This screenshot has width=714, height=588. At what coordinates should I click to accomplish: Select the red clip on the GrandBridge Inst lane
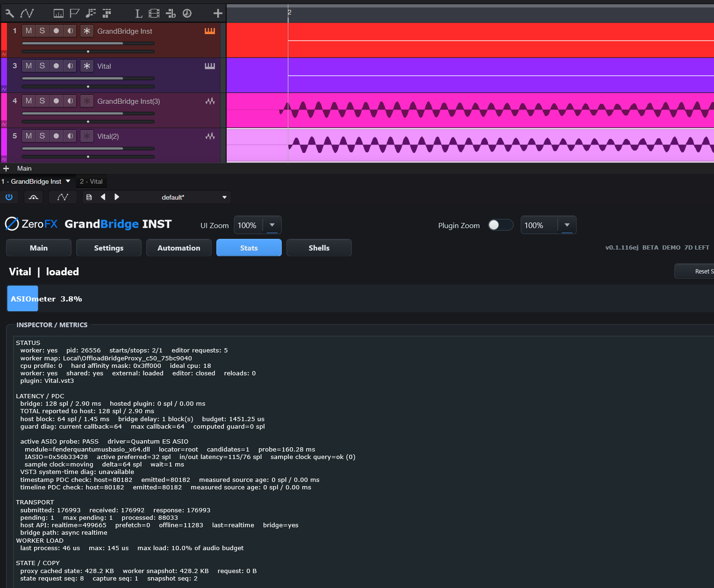470,40
